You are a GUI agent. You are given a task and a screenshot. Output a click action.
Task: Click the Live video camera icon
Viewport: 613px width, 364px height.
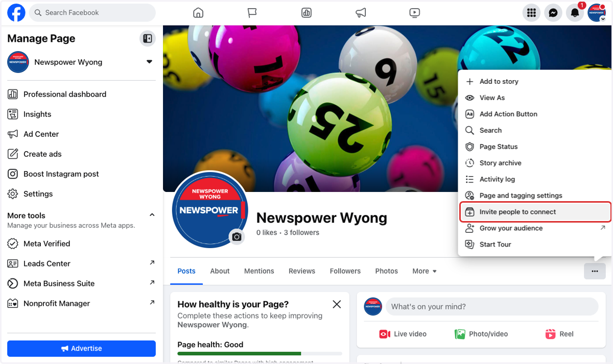coord(385,334)
